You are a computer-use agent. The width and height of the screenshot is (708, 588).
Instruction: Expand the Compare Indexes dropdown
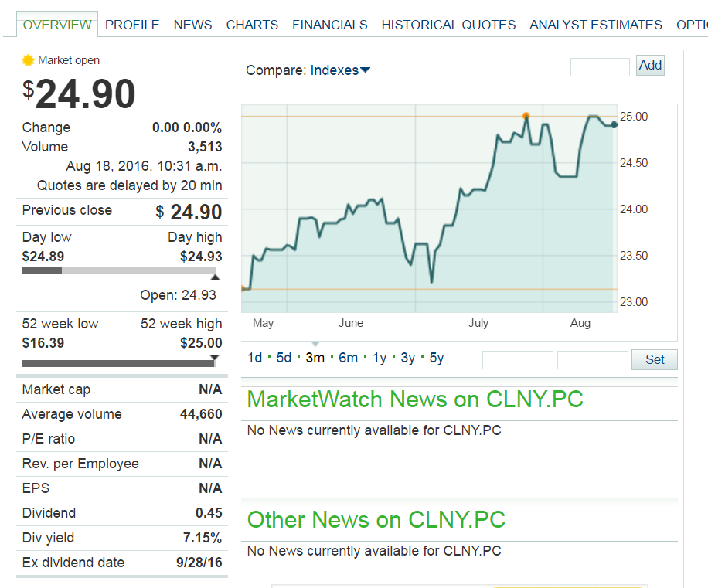(x=341, y=70)
